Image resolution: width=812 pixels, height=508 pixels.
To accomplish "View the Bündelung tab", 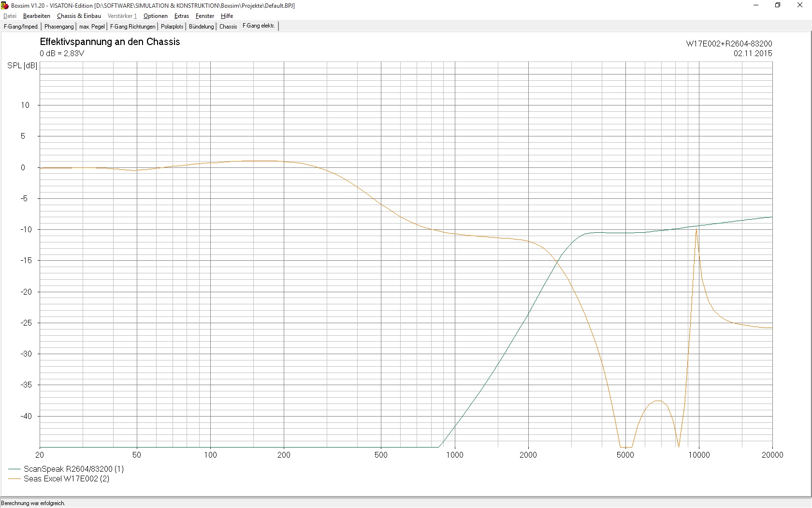I will pyautogui.click(x=201, y=27).
